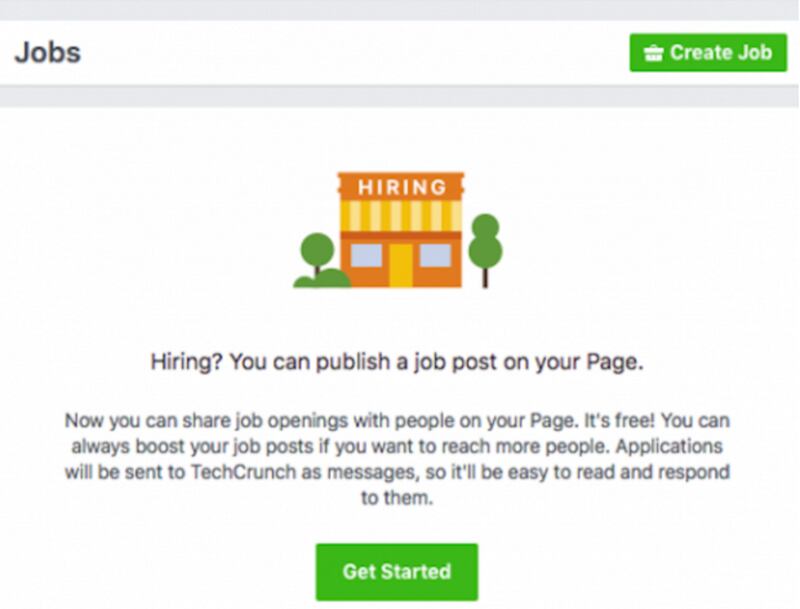Select the Jobs heading
The width and height of the screenshot is (800, 609).
click(47, 53)
